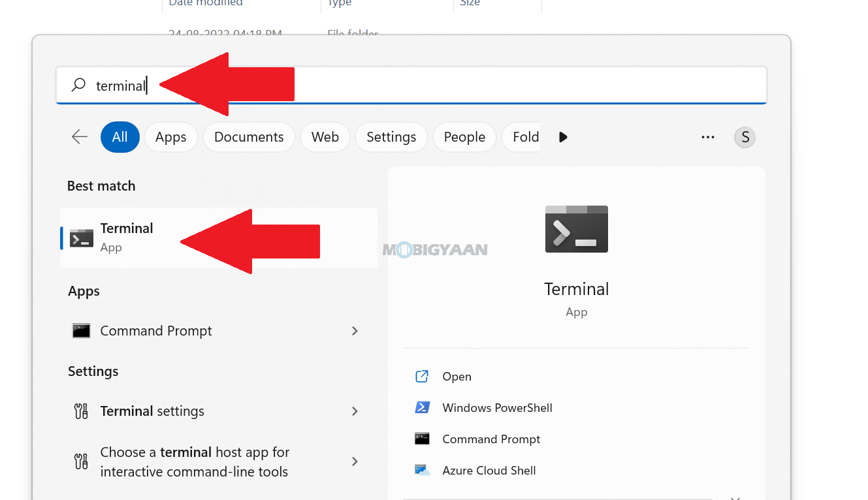Image resolution: width=868 pixels, height=500 pixels.
Task: Select the Settings search filter
Action: [x=391, y=137]
